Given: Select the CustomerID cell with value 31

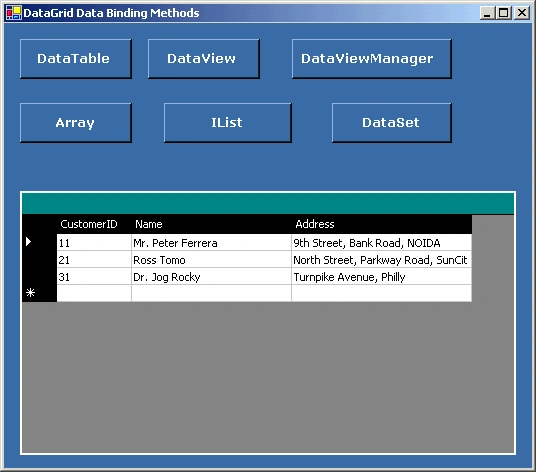Looking at the screenshot, I should [x=94, y=277].
